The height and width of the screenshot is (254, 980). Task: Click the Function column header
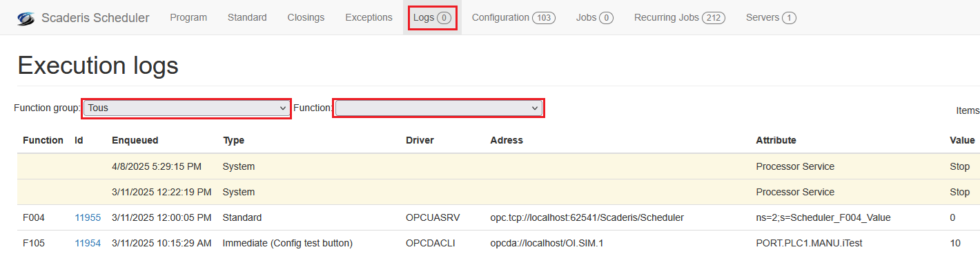coord(43,140)
